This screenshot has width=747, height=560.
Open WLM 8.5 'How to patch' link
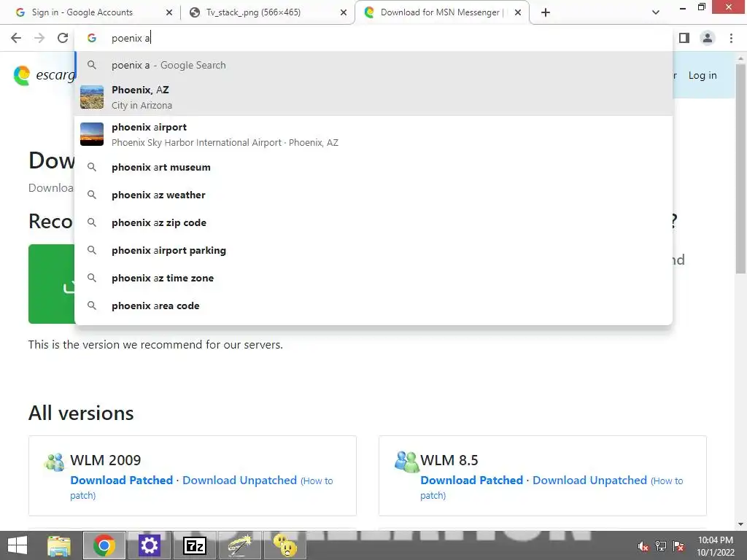click(x=667, y=481)
